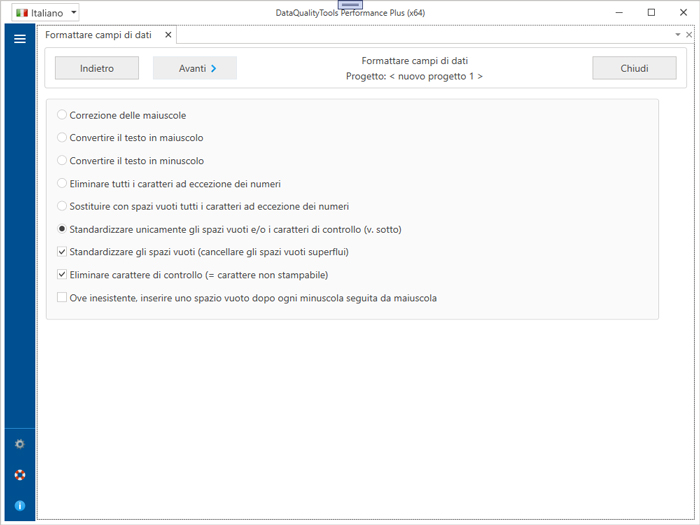
Task: Click the Italian flag icon
Action: pos(22,13)
